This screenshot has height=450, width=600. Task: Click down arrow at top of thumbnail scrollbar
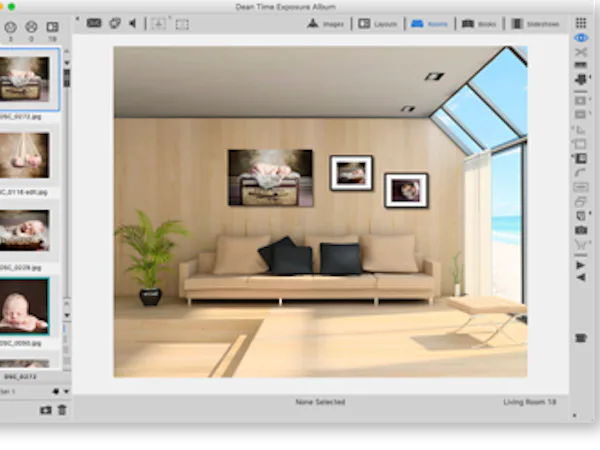pos(67,62)
